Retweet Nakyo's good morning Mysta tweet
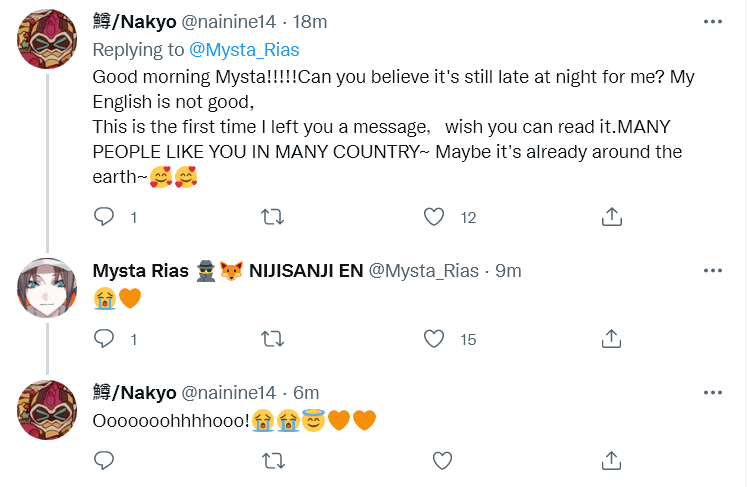Viewport: 747px width, 487px height. (x=271, y=217)
